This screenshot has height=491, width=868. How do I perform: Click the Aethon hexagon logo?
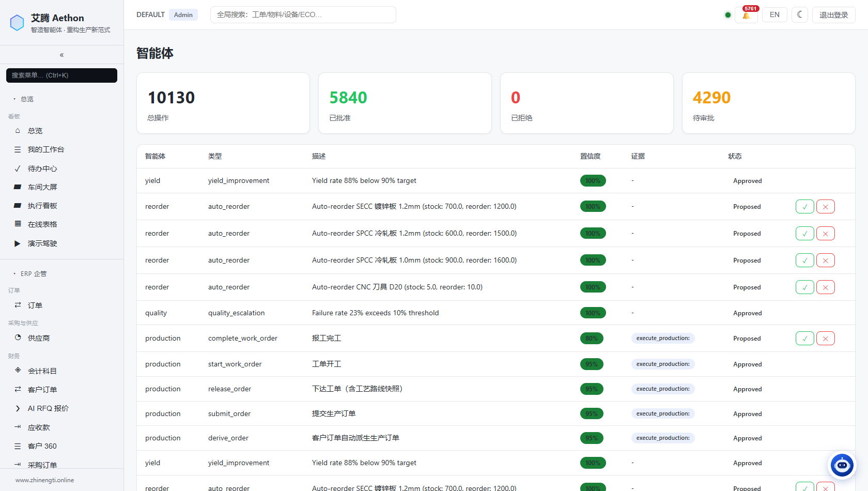tap(17, 23)
